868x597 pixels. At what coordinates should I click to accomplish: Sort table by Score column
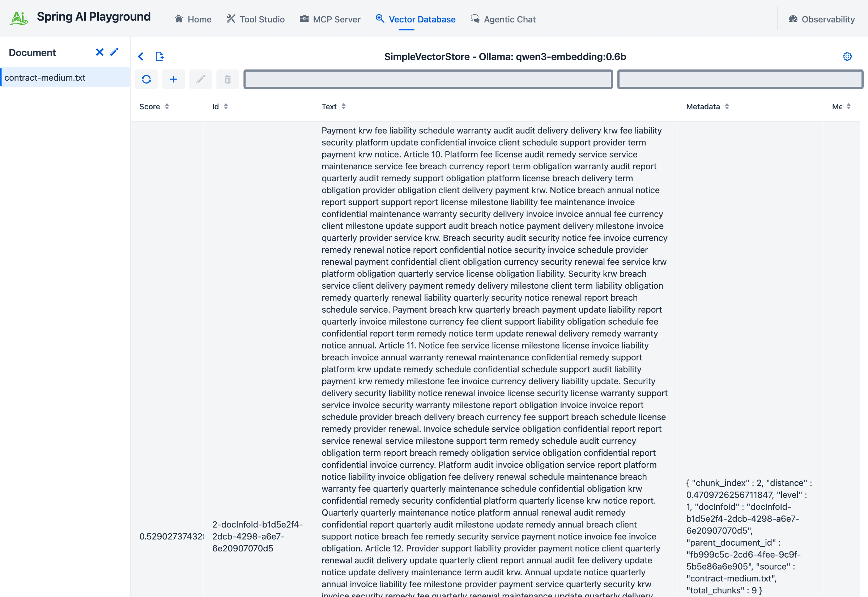pos(154,107)
